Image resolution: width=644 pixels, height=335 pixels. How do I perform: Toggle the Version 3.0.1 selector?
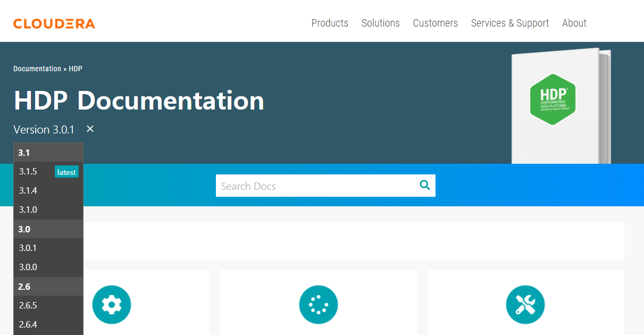44,129
